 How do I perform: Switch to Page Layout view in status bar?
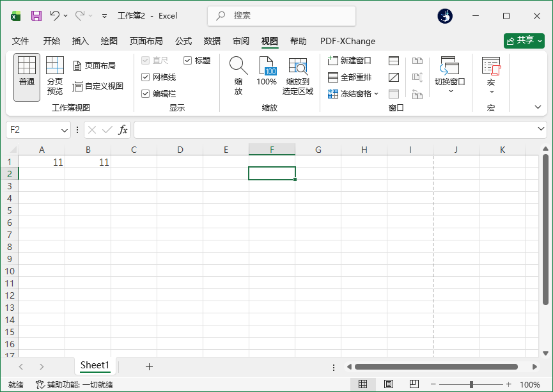pyautogui.click(x=389, y=384)
